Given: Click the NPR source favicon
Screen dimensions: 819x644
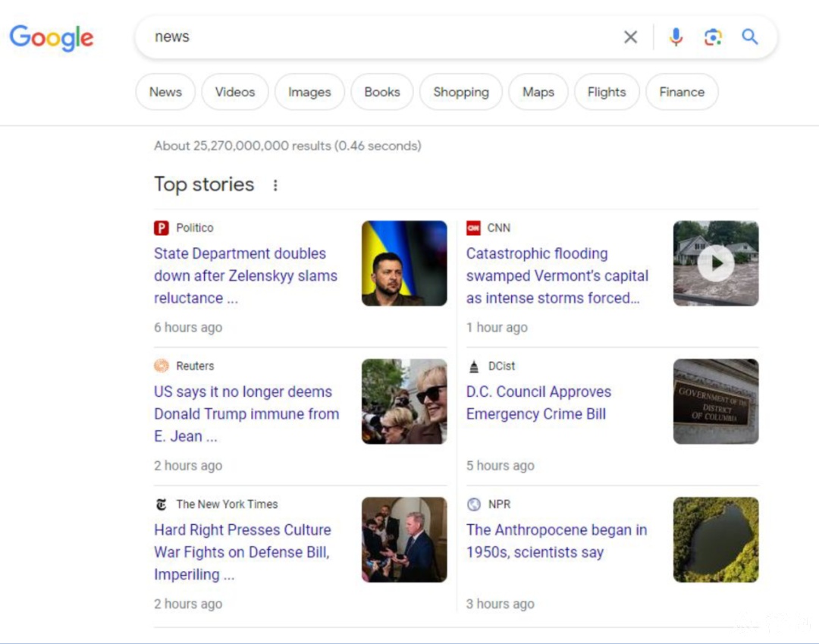Looking at the screenshot, I should [474, 504].
